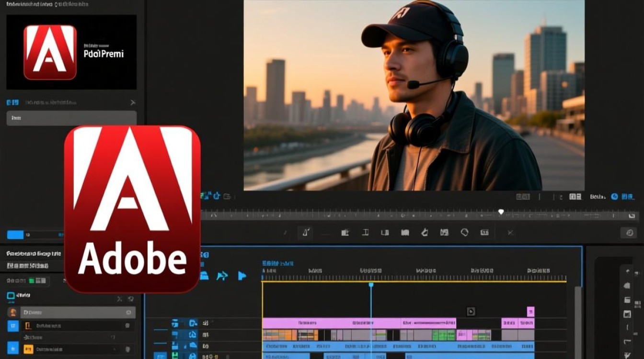Click the green-and-blue icon under the preview's left corner
Screen dimensions: 644x359
click(207, 196)
